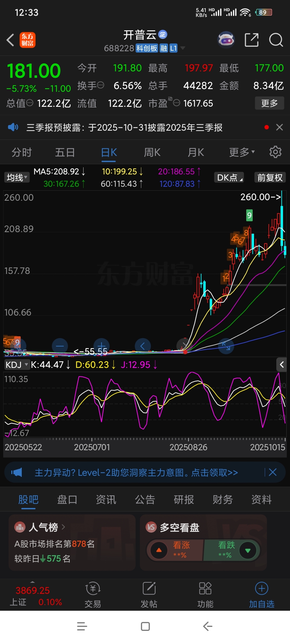
Task: Tap the chart zoom-in plus button
Action: click(102, 346)
